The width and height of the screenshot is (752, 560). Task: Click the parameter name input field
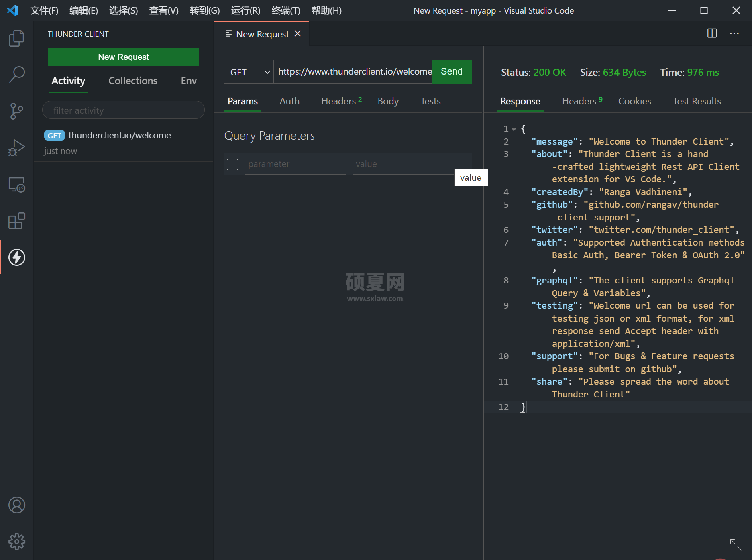click(x=295, y=164)
